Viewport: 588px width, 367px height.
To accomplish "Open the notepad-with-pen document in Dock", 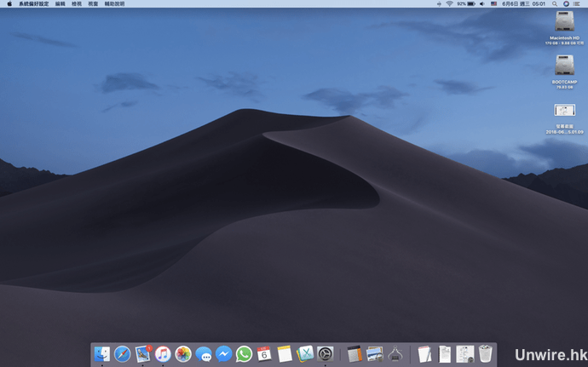I will click(424, 354).
